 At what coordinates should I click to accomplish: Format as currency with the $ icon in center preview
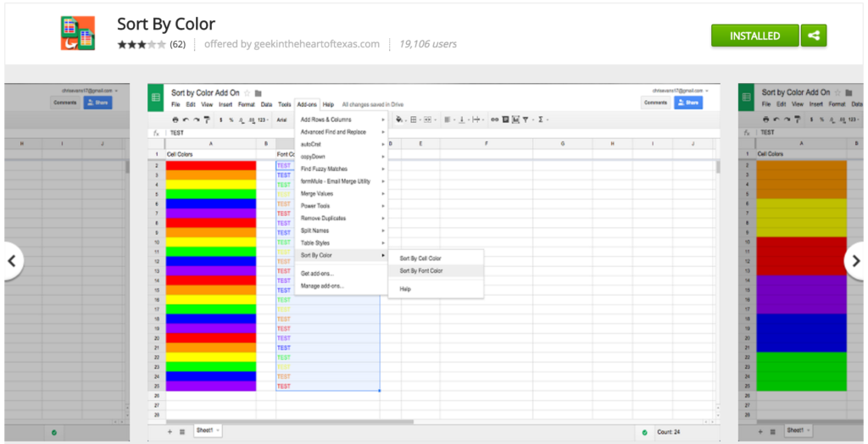tap(221, 119)
